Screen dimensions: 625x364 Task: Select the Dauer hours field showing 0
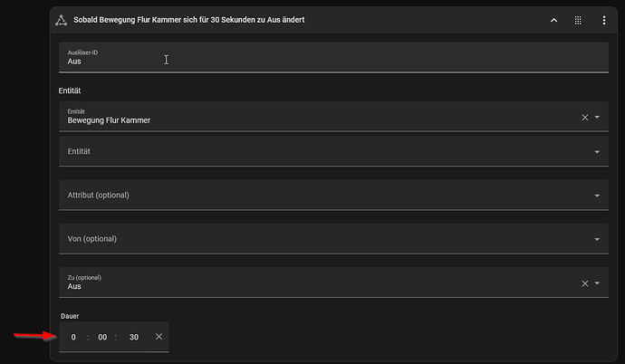(73, 338)
